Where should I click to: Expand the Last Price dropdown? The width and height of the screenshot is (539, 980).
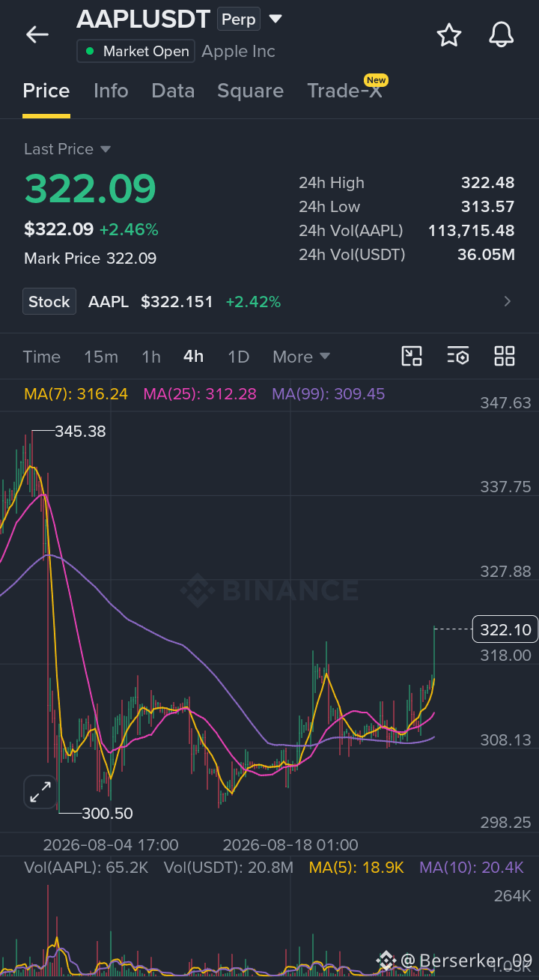[x=105, y=149]
